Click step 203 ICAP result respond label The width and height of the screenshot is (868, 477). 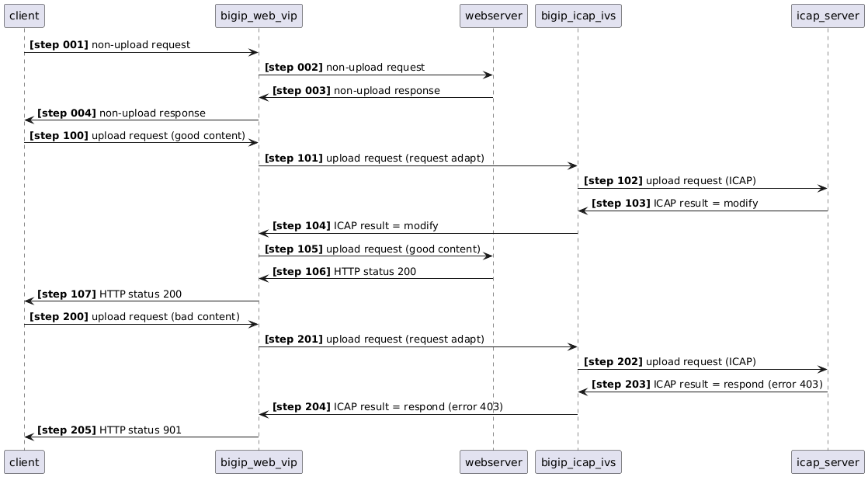click(707, 385)
